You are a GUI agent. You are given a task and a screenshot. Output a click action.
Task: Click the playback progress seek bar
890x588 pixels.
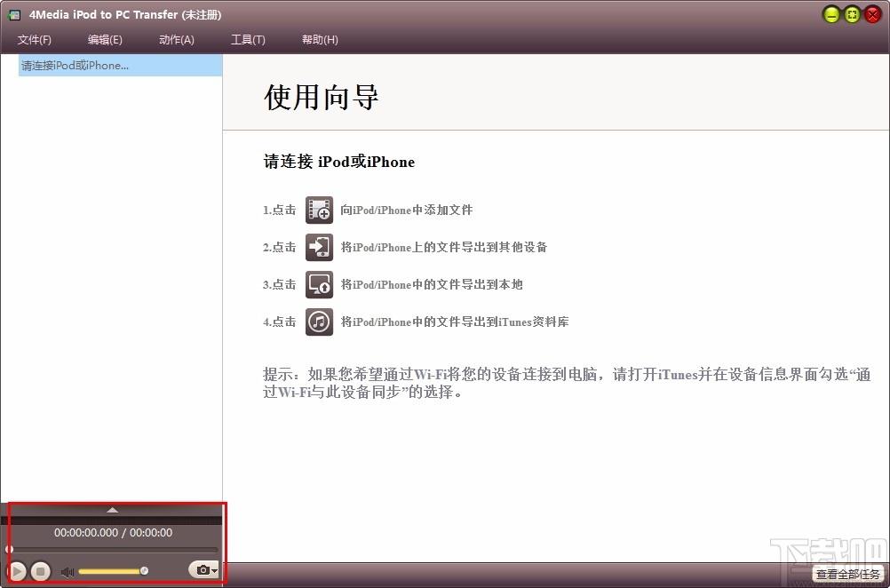(112, 550)
